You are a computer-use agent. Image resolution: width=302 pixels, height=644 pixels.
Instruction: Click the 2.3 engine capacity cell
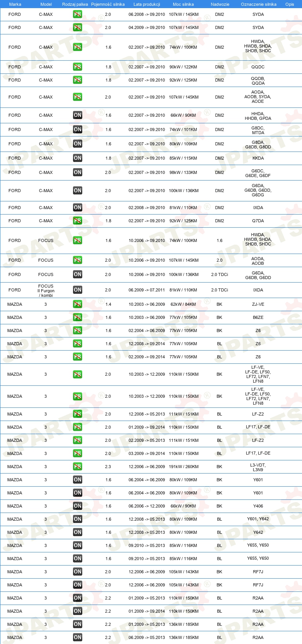click(x=108, y=467)
